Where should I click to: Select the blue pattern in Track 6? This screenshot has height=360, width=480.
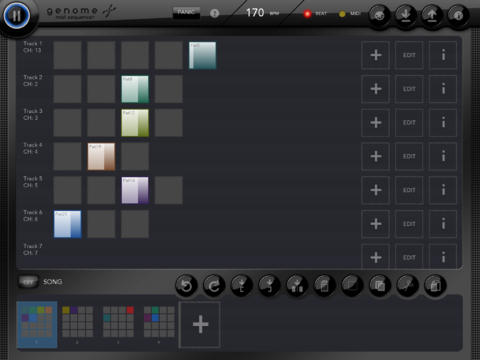click(x=67, y=224)
